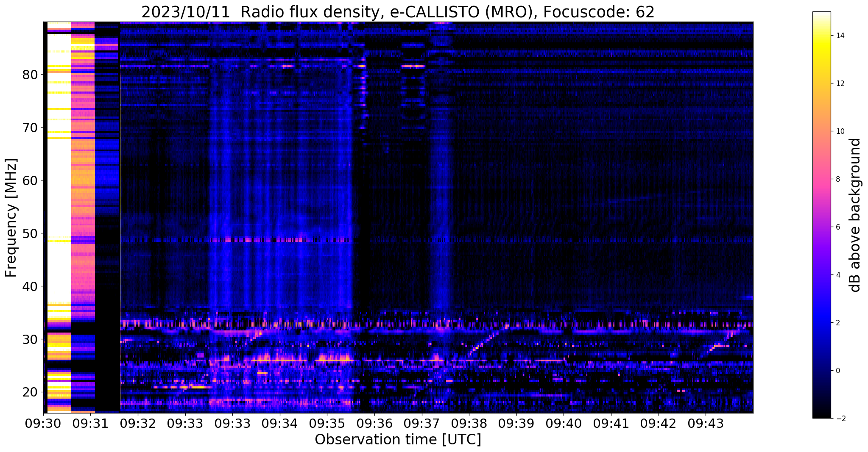Click the 09:43 time tick label
Image resolution: width=868 pixels, height=452 pixels.
(x=706, y=424)
